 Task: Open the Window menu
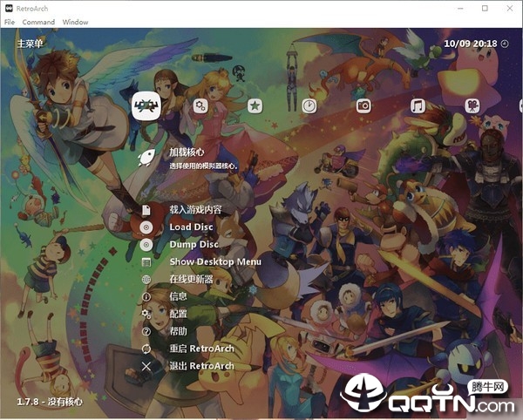pos(75,22)
